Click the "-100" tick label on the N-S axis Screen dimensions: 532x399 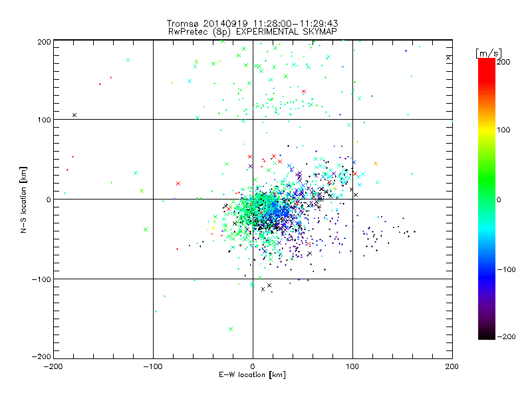click(41, 279)
